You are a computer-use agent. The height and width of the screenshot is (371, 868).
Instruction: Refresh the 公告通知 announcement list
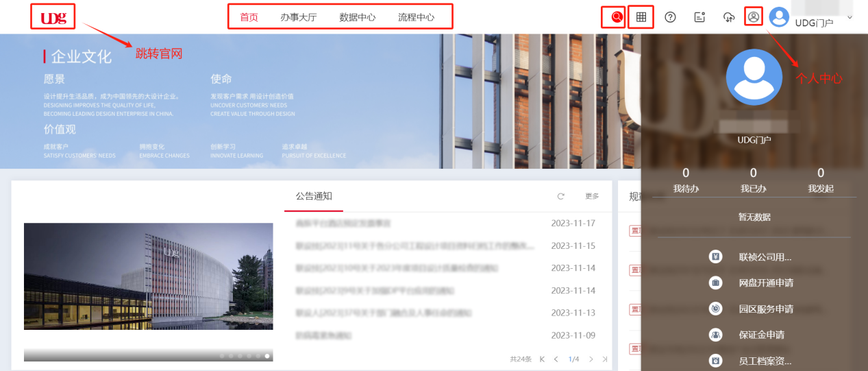pyautogui.click(x=561, y=196)
